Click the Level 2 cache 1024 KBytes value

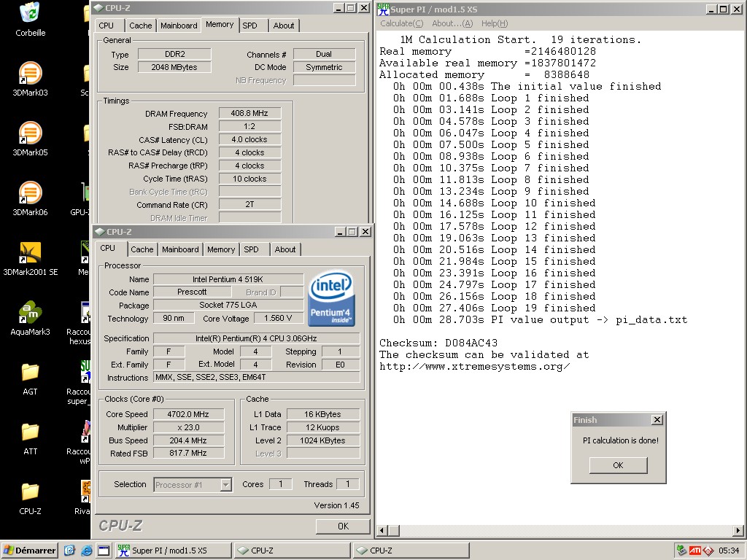click(322, 440)
